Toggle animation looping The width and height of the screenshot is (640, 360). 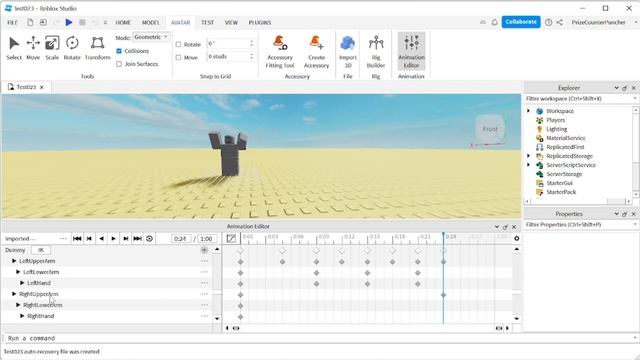pyautogui.click(x=149, y=239)
